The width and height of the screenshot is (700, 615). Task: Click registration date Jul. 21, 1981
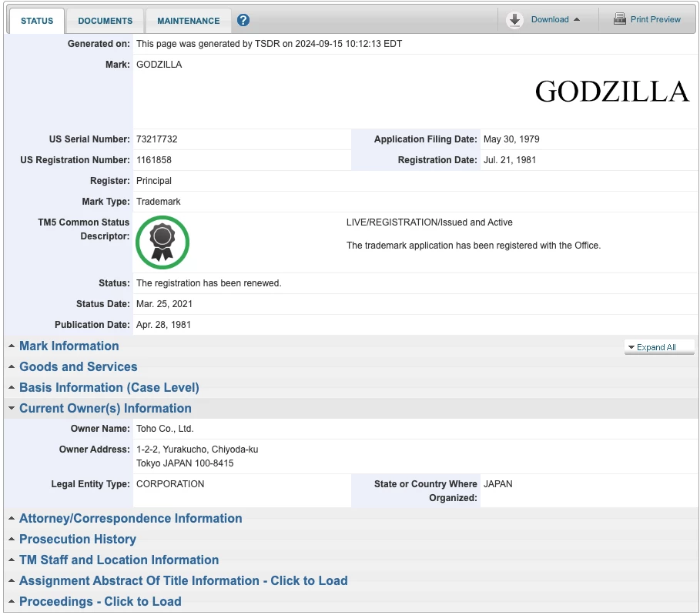click(509, 160)
